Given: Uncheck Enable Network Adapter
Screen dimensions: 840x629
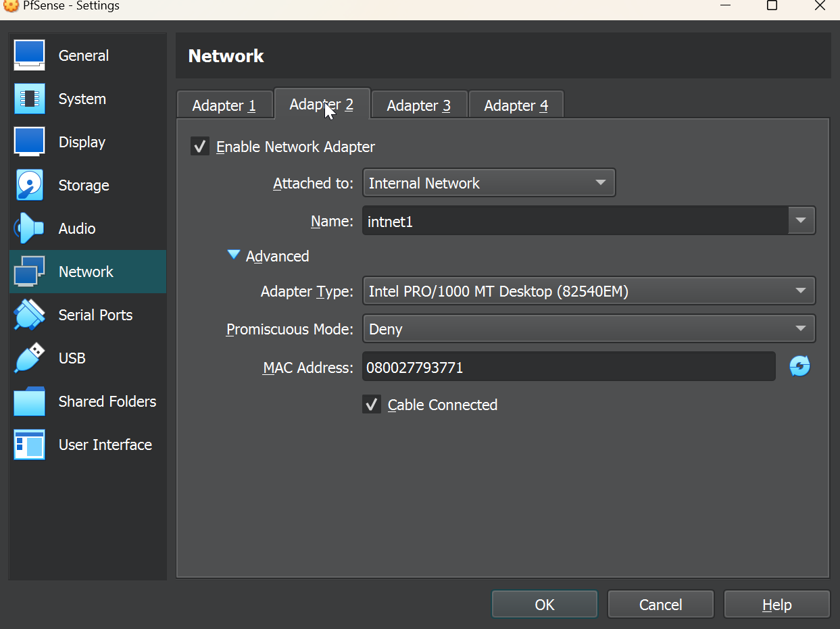Looking at the screenshot, I should pyautogui.click(x=200, y=147).
